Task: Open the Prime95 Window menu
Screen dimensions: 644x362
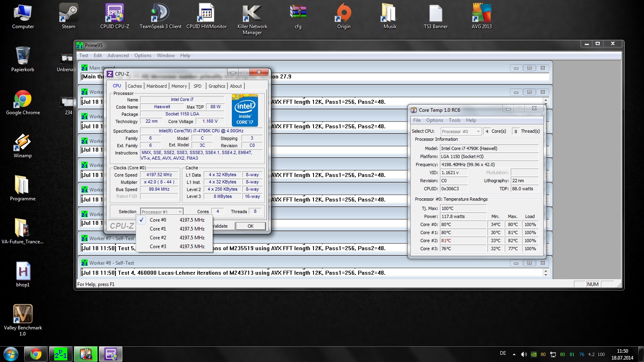Action: 166,56
